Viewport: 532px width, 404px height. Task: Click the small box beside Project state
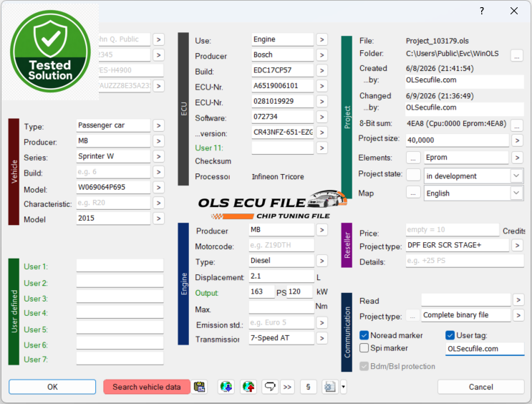pos(413,175)
